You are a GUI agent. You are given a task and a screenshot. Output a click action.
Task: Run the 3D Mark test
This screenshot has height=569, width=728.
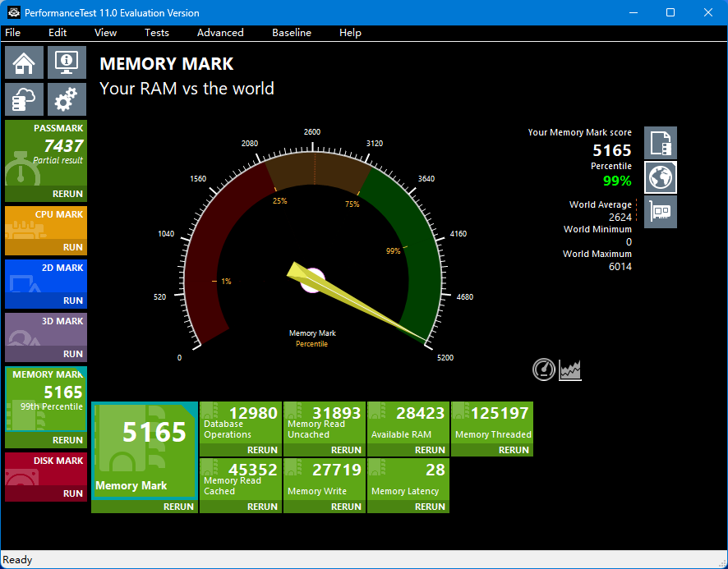pyautogui.click(x=72, y=354)
